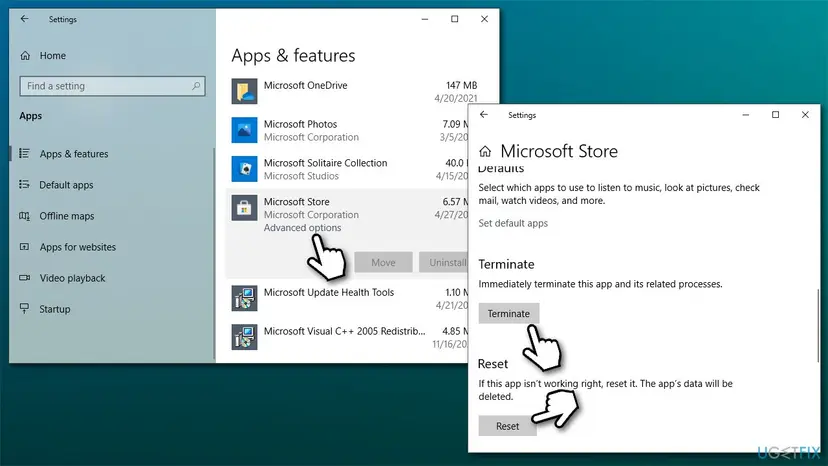This screenshot has width=828, height=466.
Task: Open Startup settings page
Action: [x=54, y=309]
